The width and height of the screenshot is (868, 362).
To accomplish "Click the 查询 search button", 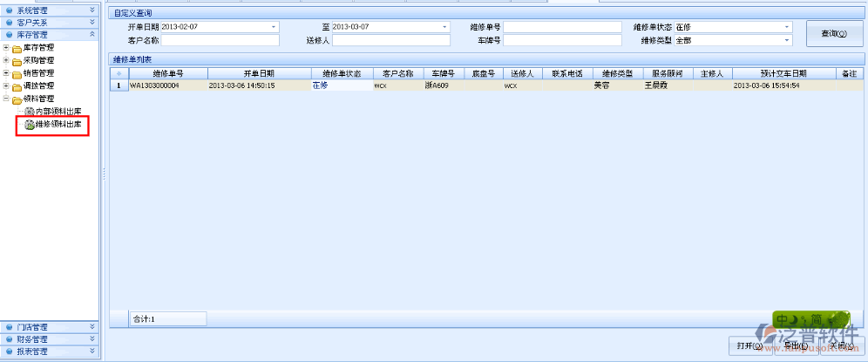I will click(833, 33).
